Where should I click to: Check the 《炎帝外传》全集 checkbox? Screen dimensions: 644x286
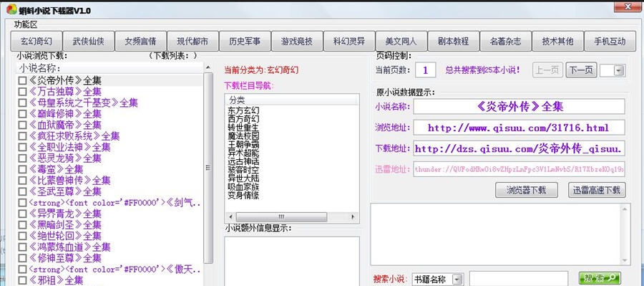click(22, 81)
